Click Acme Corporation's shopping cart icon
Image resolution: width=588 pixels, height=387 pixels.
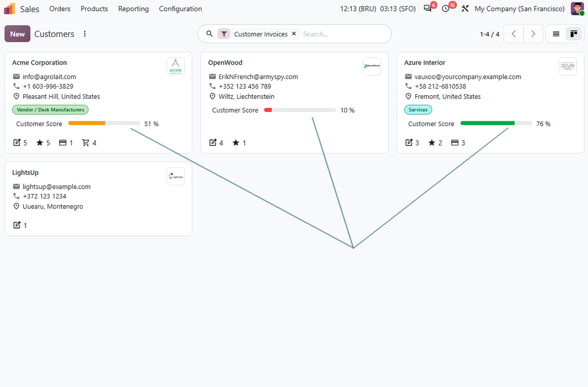86,143
